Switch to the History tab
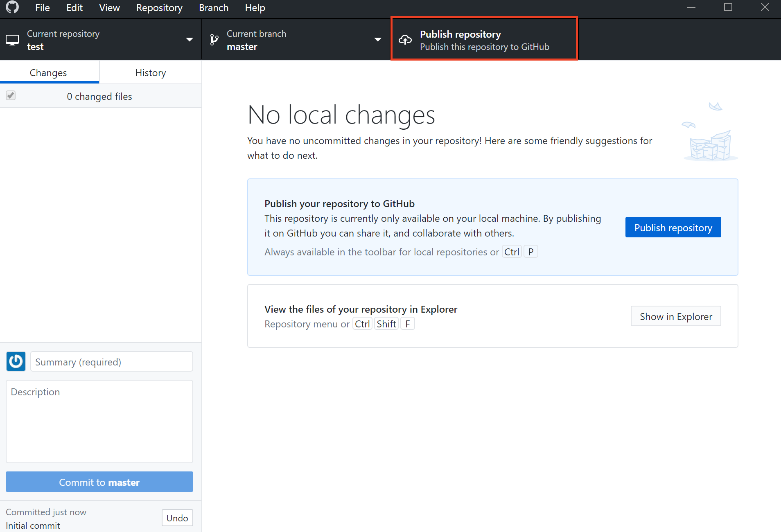Image resolution: width=781 pixels, height=532 pixels. click(x=151, y=72)
